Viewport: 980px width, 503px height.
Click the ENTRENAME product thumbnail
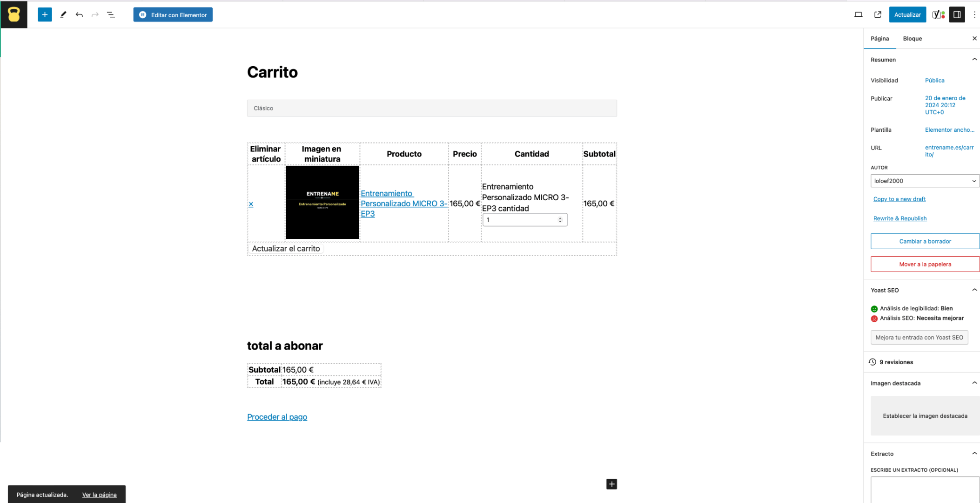click(322, 202)
